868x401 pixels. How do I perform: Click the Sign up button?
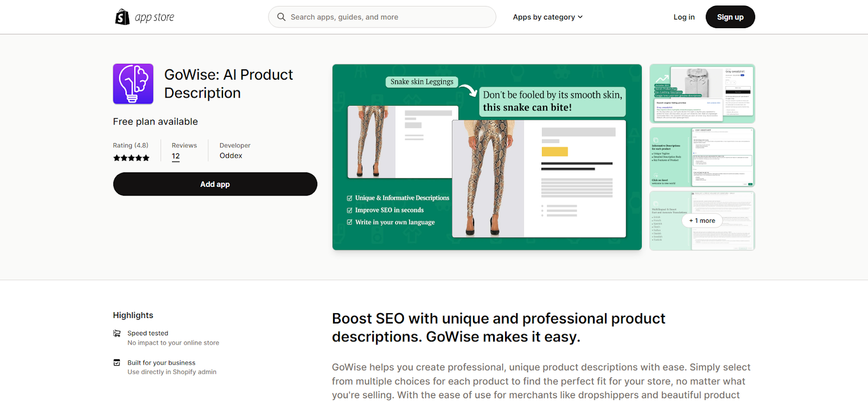pos(730,17)
